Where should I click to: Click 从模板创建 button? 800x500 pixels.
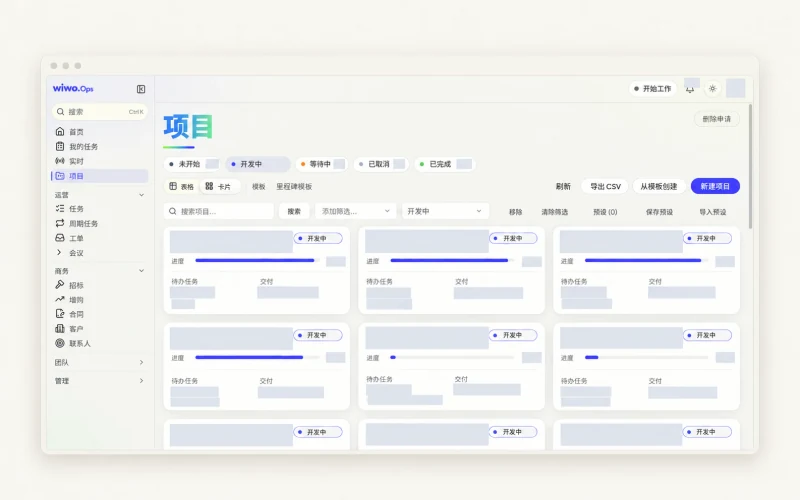point(659,187)
